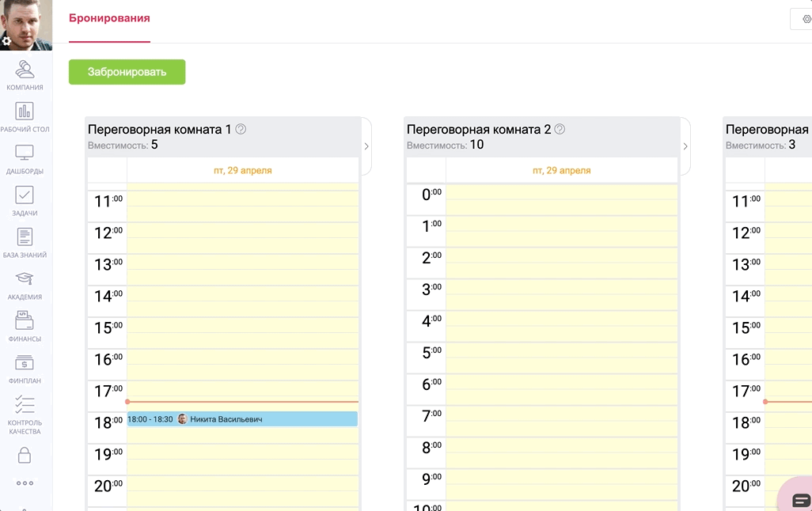Screen dimensions: 812x511
Task: Click the Забронировать button
Action: click(x=127, y=72)
